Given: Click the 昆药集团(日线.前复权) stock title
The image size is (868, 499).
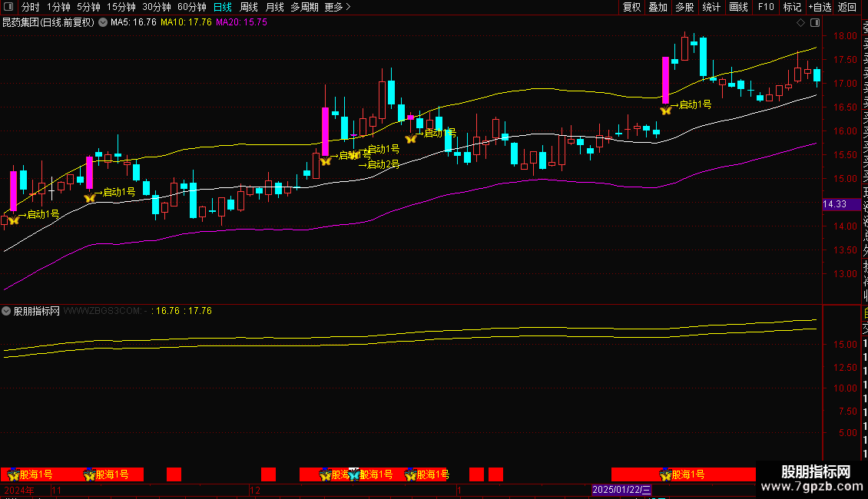Looking at the screenshot, I should click(48, 23).
